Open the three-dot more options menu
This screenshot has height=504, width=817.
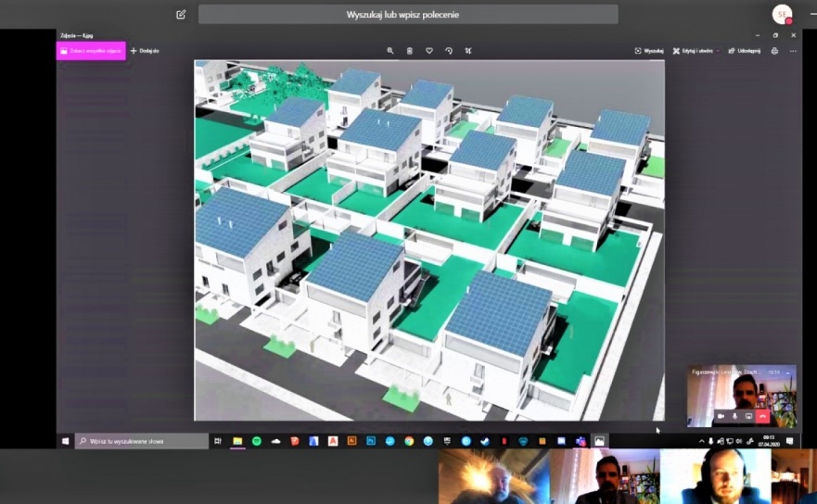[x=793, y=51]
